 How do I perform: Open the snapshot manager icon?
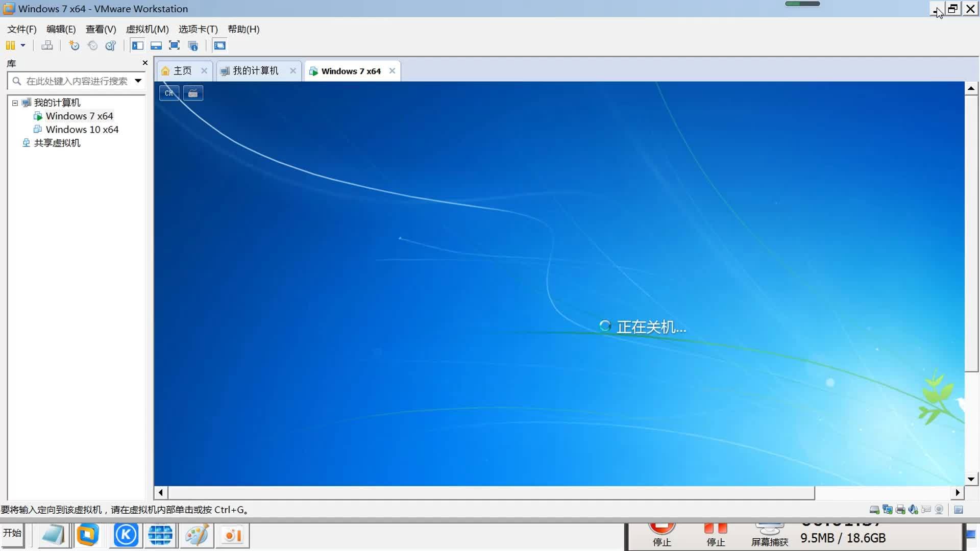click(x=111, y=45)
